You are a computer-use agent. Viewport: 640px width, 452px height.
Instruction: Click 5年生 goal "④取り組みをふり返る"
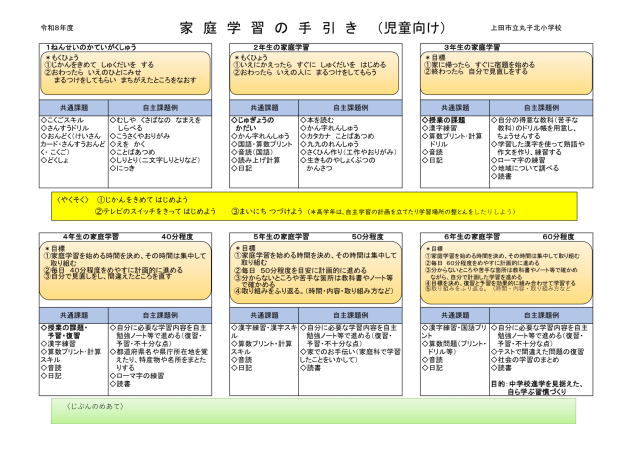click(x=314, y=291)
